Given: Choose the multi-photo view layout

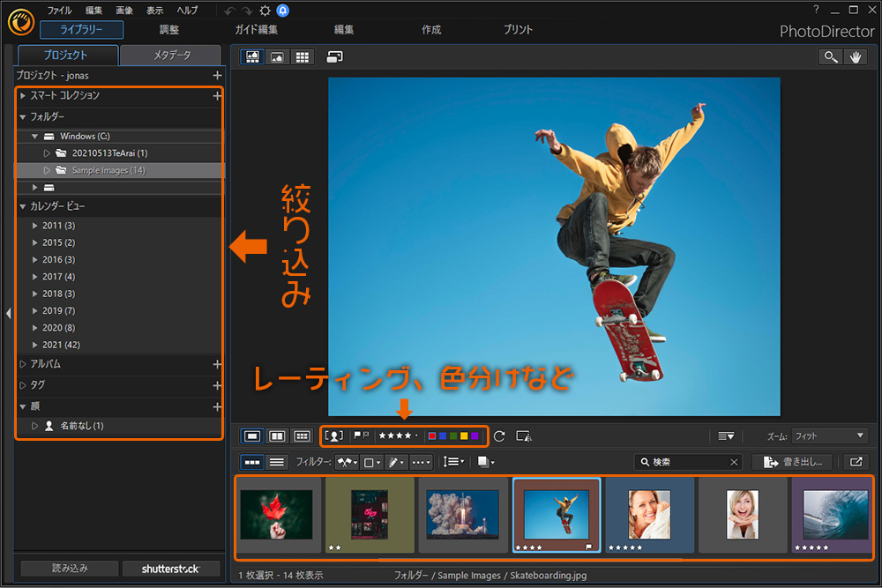Looking at the screenshot, I should 302,436.
